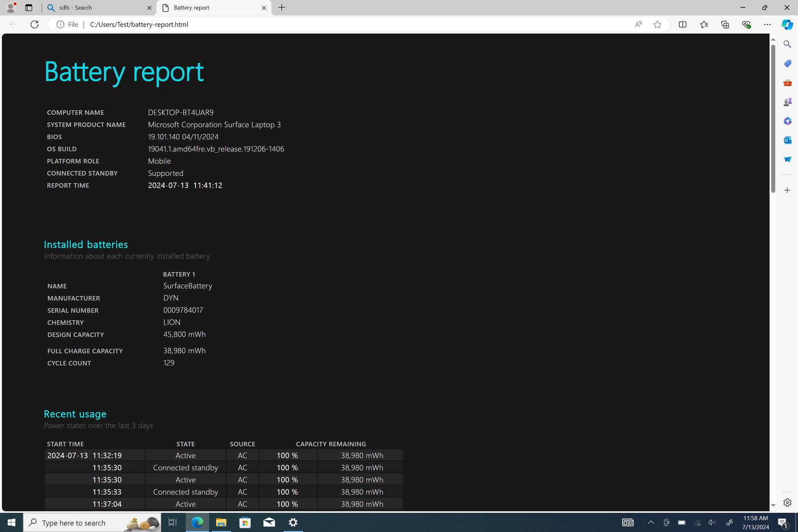This screenshot has height=532, width=798.
Task: Open Outlook from Edge sidebar
Action: click(787, 140)
